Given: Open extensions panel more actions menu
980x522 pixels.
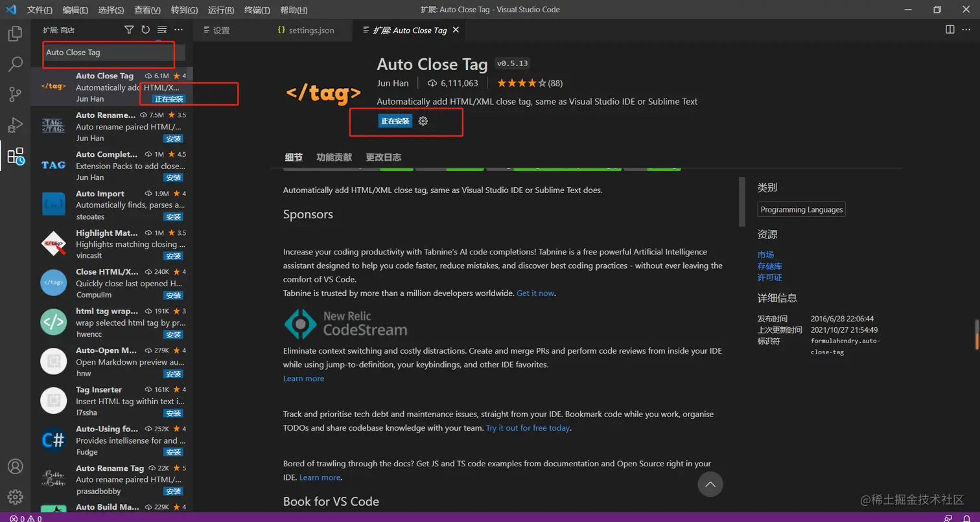Looking at the screenshot, I should coord(179,30).
